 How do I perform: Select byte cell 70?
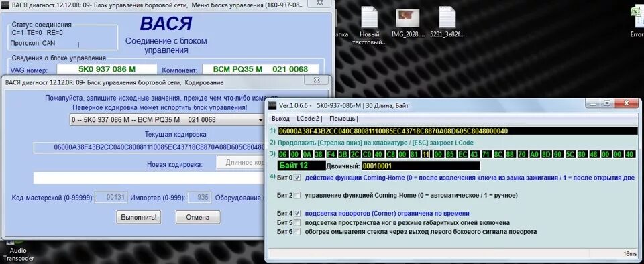point(522,154)
